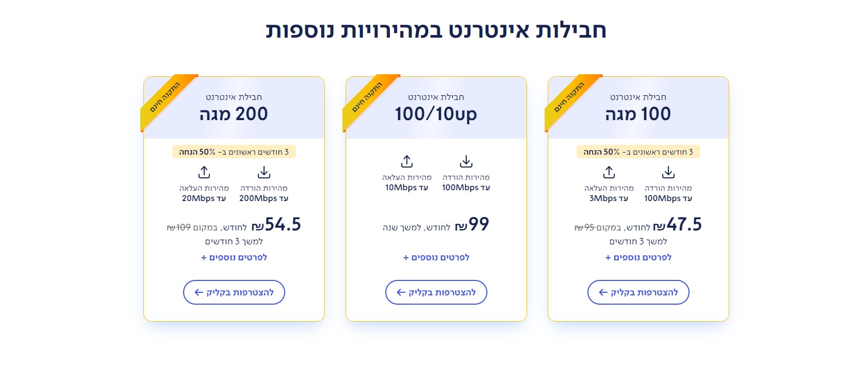Click the download speed icon on 200 מגה card
868x366 pixels.
(x=264, y=172)
